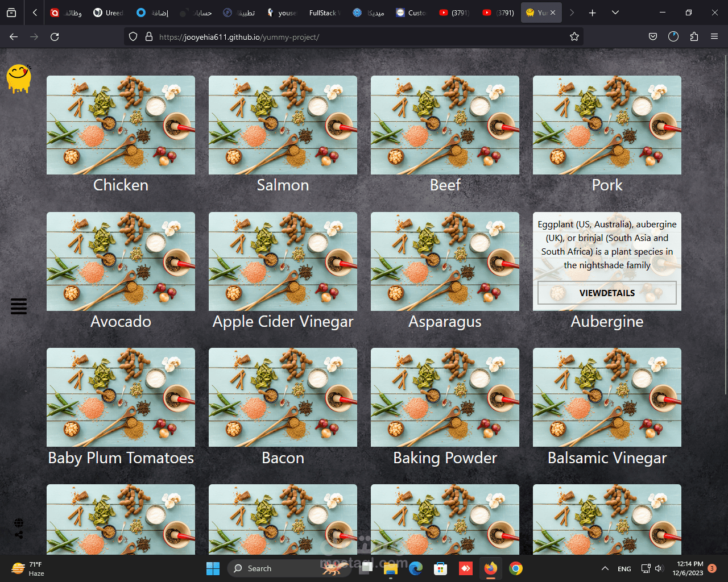The image size is (728, 582).
Task: Click the Bacon label
Action: coord(283,458)
